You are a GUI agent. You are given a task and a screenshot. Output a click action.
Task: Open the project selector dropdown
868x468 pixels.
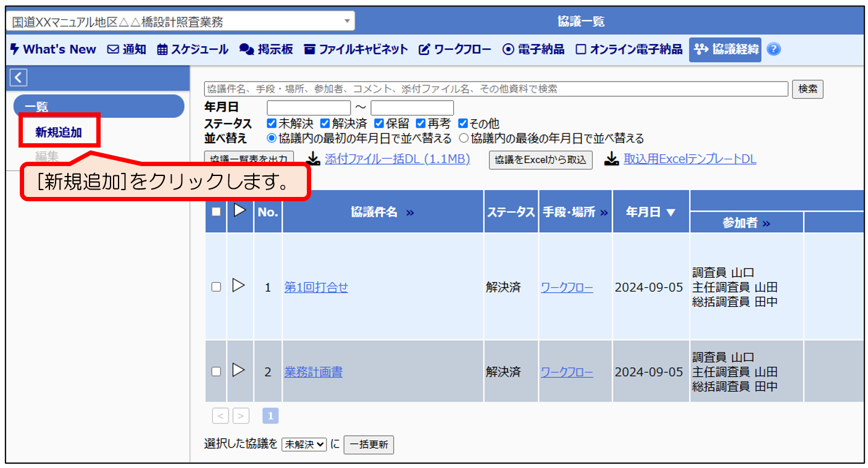pyautogui.click(x=180, y=22)
